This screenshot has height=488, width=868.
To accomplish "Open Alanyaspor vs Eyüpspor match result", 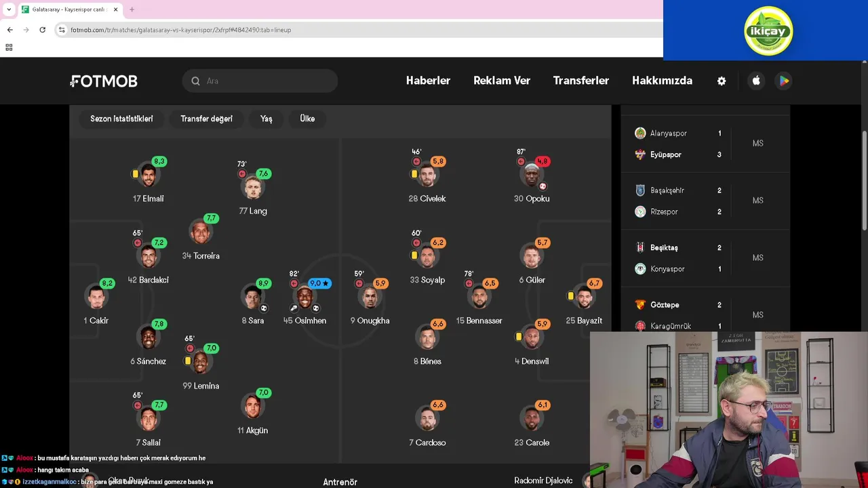I will (x=705, y=144).
